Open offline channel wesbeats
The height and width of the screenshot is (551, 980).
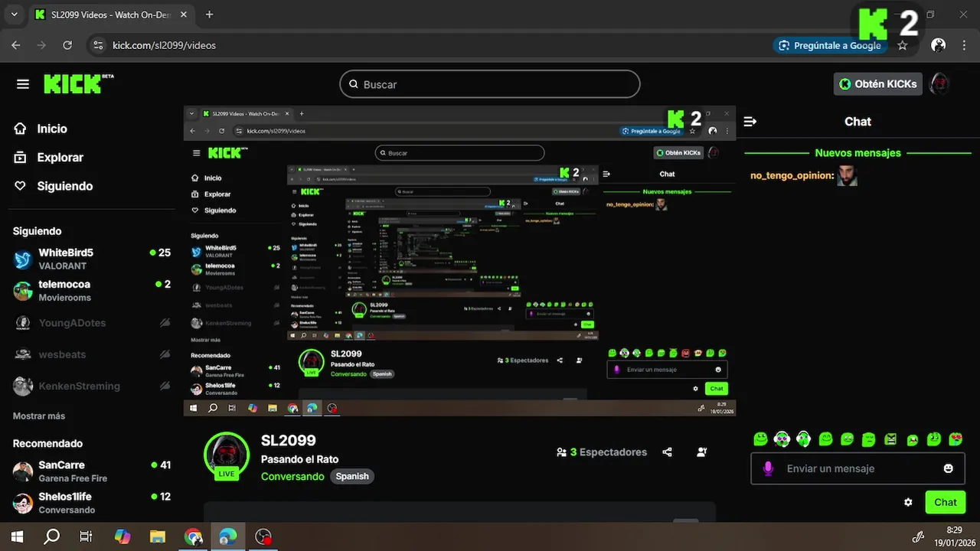point(92,354)
